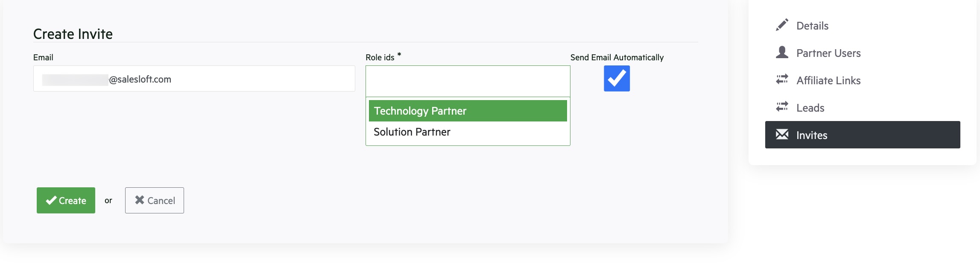Disable the Send Email Automatically checkbox
The width and height of the screenshot is (980, 278).
(616, 78)
